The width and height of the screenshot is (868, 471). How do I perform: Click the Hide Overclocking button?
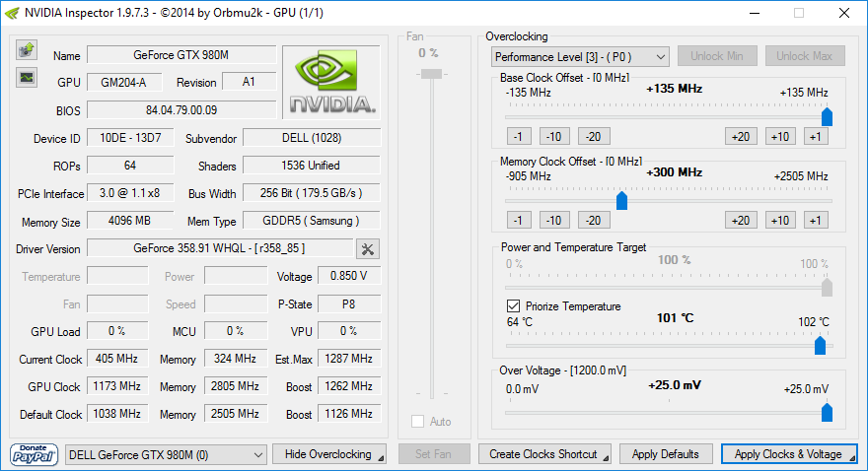coord(328,454)
